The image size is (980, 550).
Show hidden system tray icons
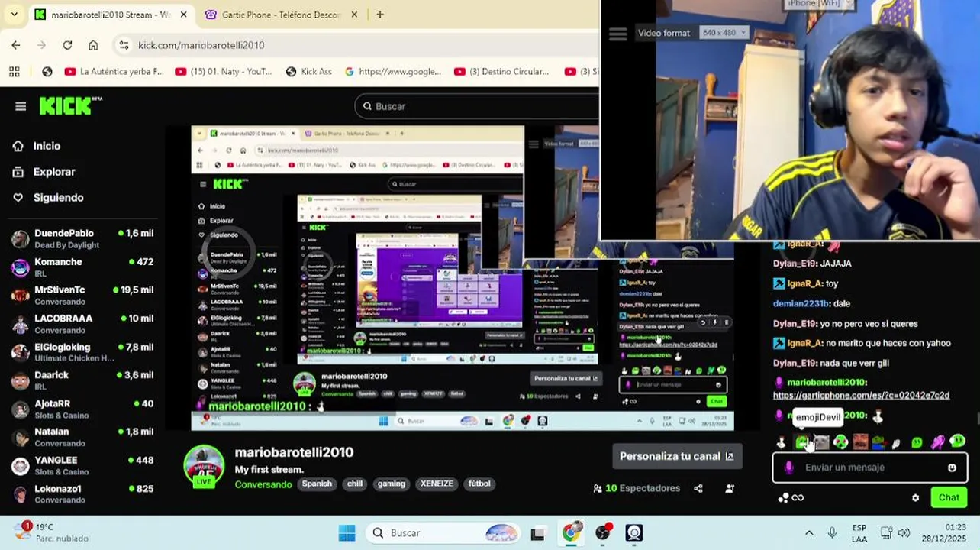point(809,533)
